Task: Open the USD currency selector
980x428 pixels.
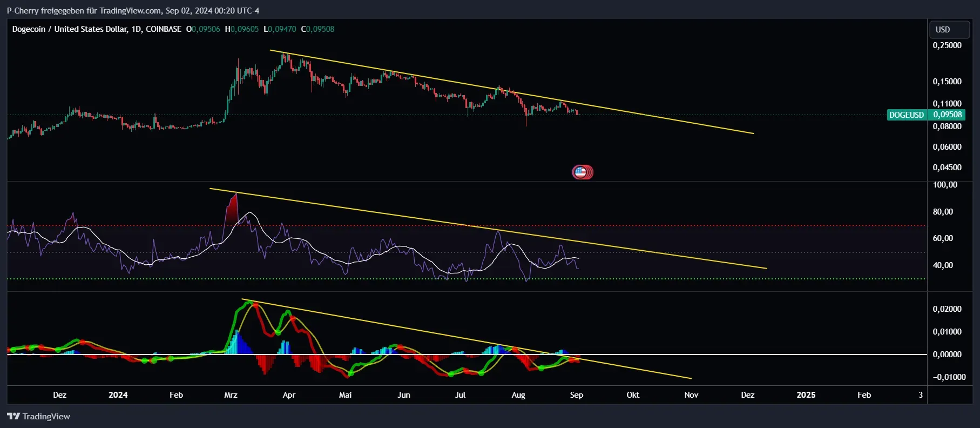Action: click(949, 30)
